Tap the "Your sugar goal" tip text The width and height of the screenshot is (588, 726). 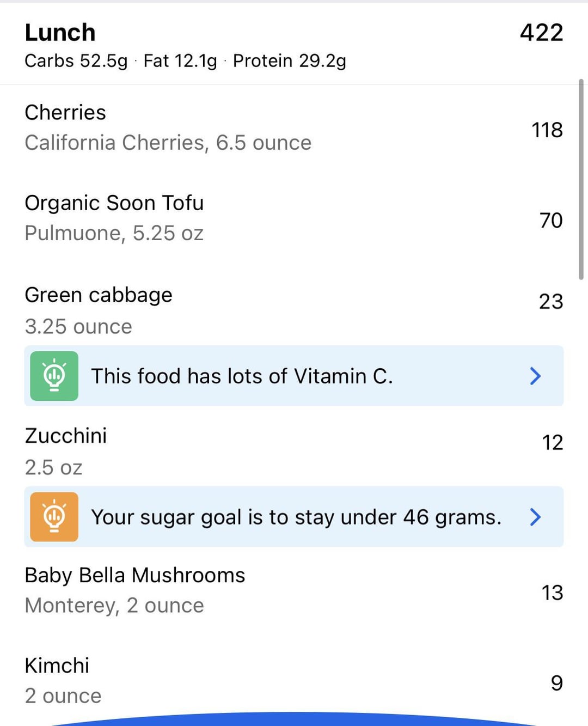296,517
